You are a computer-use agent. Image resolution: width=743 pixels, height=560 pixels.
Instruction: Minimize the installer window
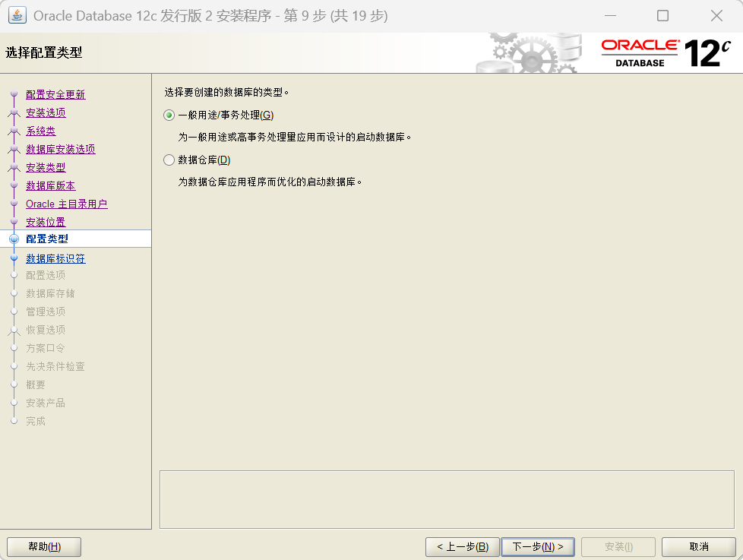[x=610, y=16]
